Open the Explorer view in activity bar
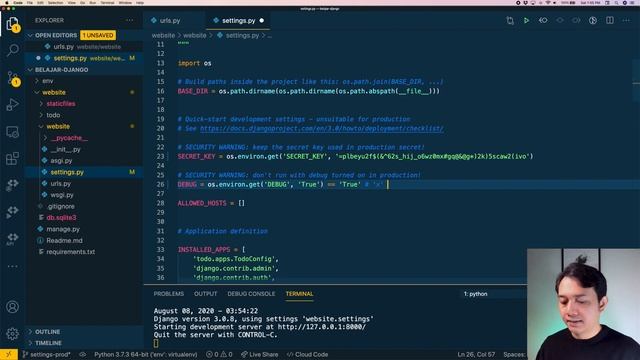This screenshot has height=360, width=640. (12, 24)
